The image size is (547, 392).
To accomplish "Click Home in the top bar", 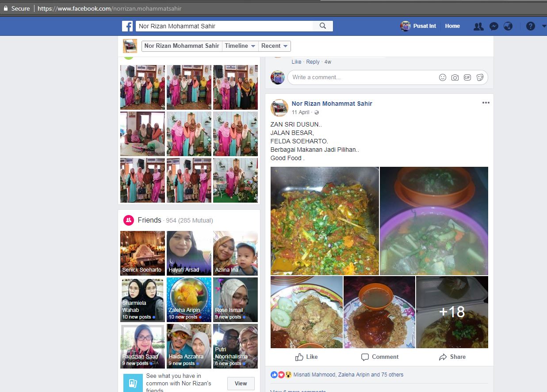I will point(452,26).
